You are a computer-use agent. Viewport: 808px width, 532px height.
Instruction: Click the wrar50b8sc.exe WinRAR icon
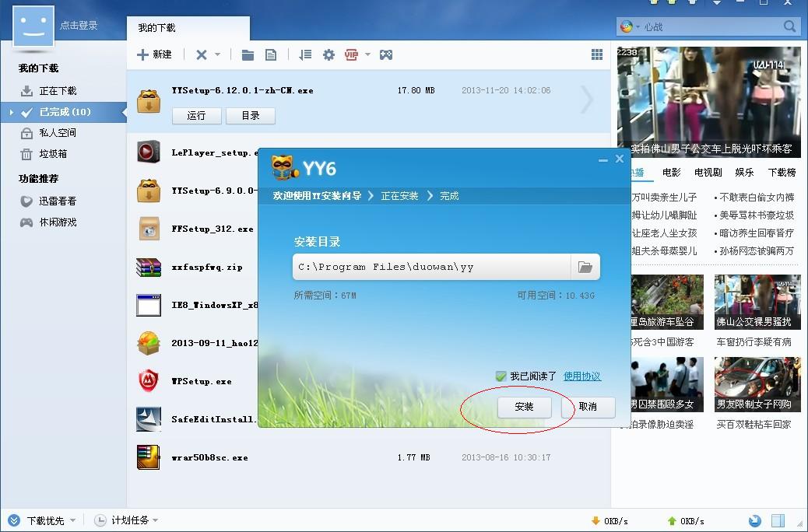tap(149, 457)
